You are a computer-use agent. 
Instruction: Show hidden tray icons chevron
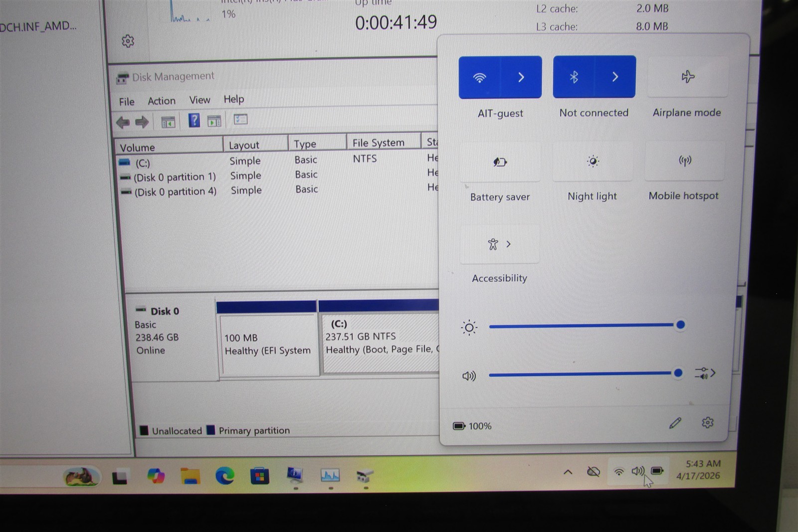(x=568, y=472)
